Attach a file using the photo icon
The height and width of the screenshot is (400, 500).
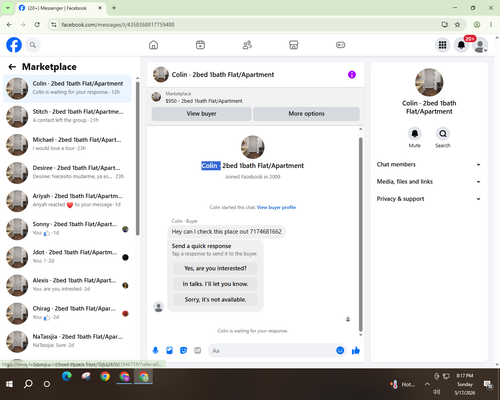169,350
